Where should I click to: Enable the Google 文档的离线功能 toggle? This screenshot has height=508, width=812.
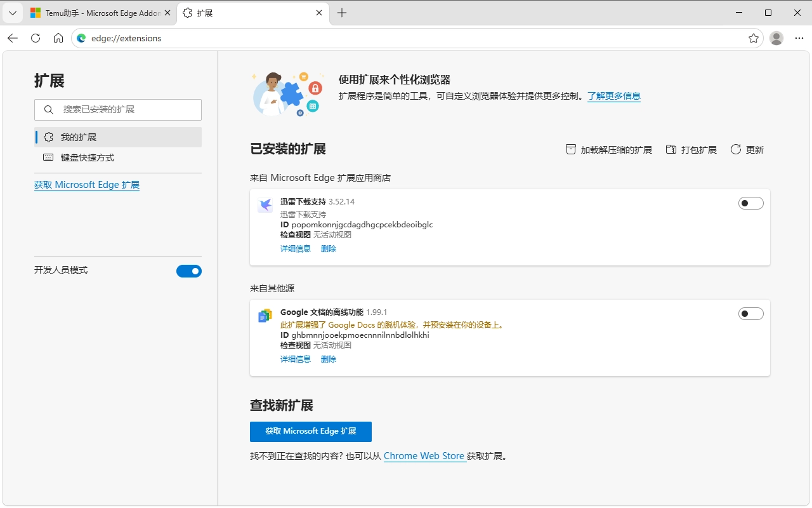[x=750, y=313]
